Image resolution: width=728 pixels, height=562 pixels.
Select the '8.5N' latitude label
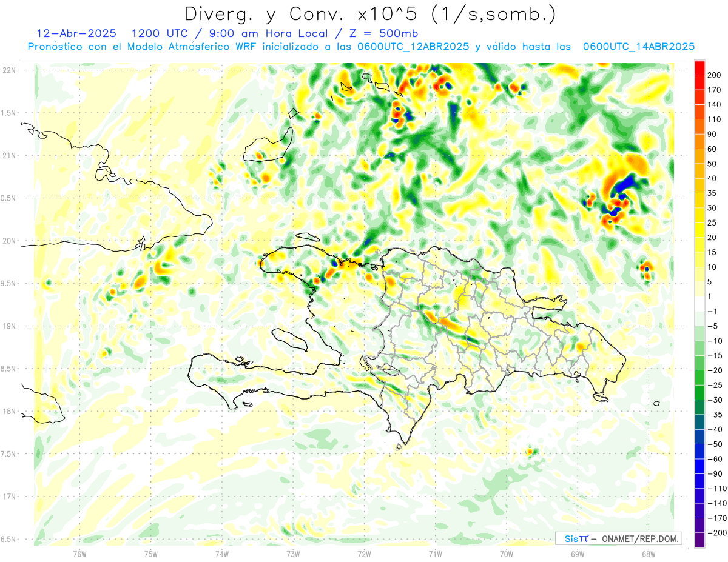pyautogui.click(x=9, y=369)
